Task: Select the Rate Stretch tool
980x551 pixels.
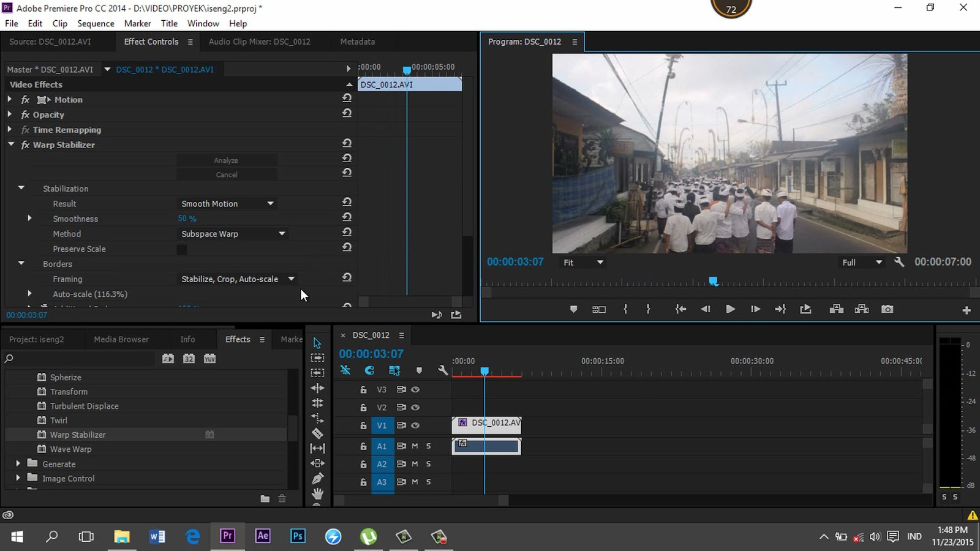Action: 317,418
